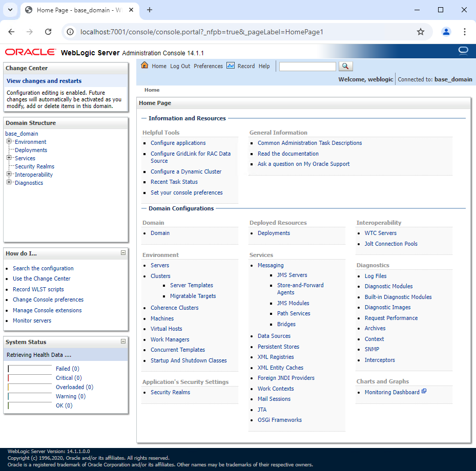The image size is (476, 471).
Task: Open external link icon beside Monitoring Dashboard
Action: point(424,391)
